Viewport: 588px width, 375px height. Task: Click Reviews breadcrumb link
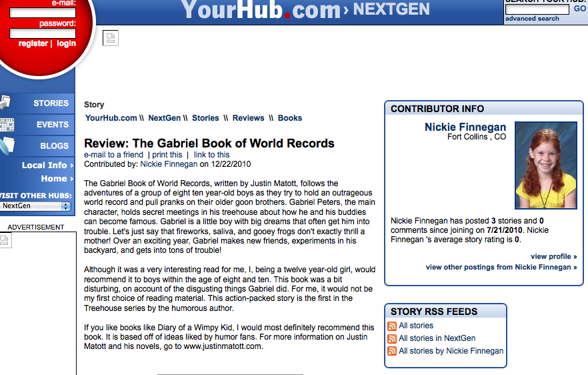(x=248, y=118)
